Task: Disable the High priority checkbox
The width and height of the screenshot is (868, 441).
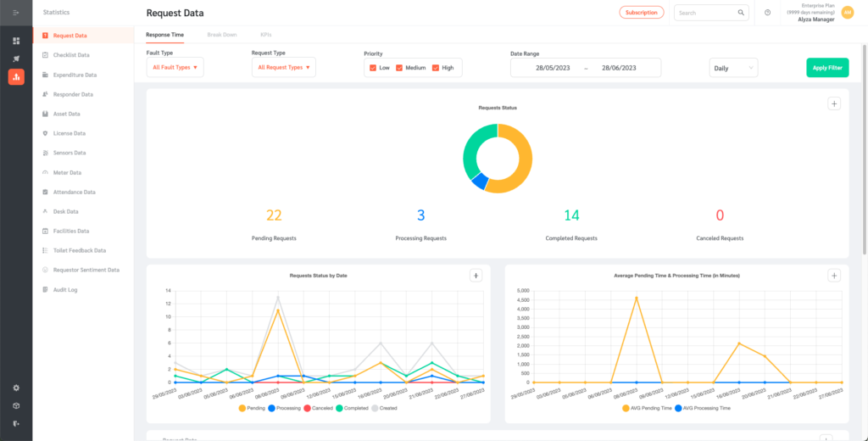Action: click(436, 68)
